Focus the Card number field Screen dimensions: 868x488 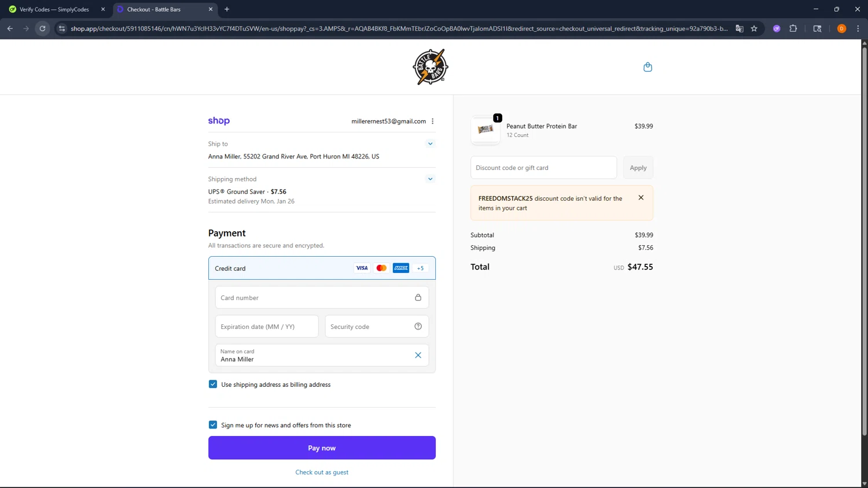click(x=322, y=298)
